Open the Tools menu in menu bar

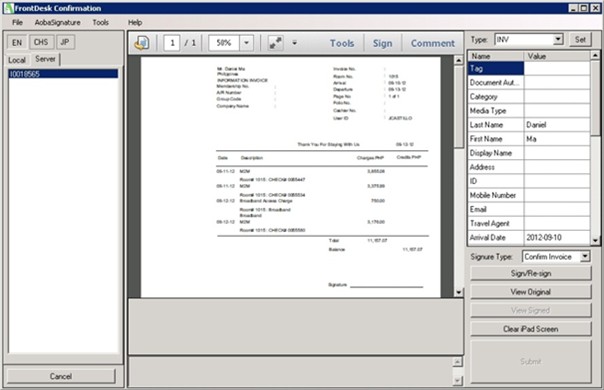coord(101,22)
